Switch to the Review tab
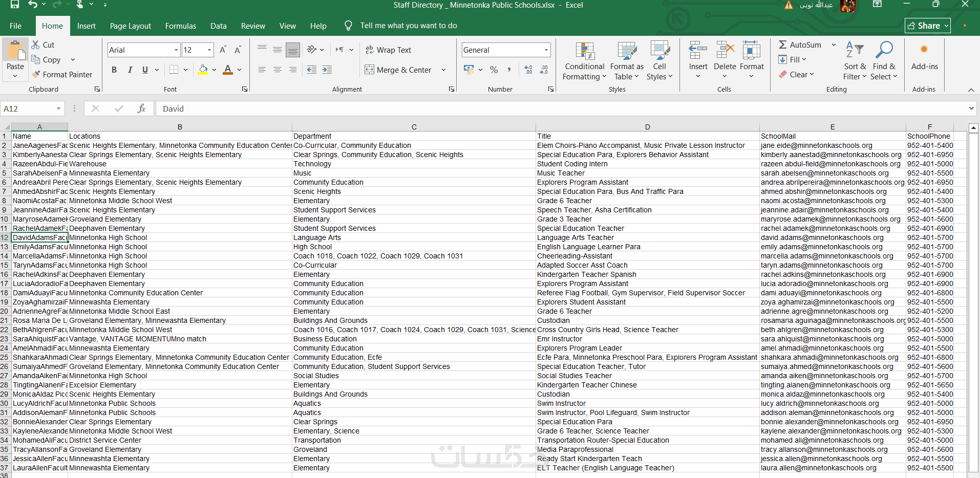 point(253,26)
